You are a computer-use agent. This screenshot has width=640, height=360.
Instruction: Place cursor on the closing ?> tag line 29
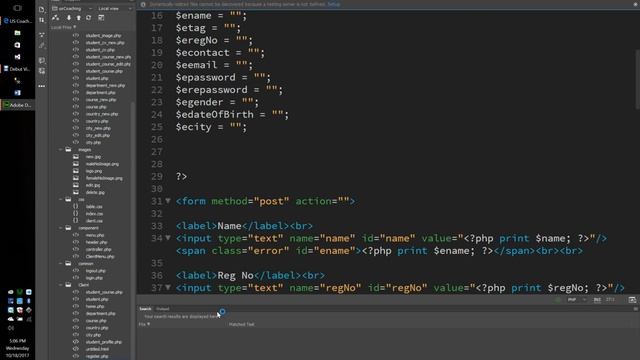[x=181, y=176]
